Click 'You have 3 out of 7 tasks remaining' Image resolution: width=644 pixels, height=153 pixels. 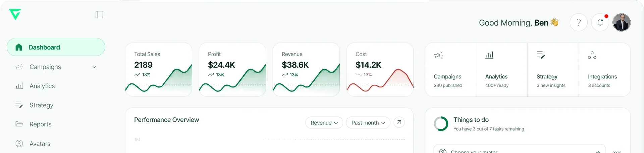point(489,129)
